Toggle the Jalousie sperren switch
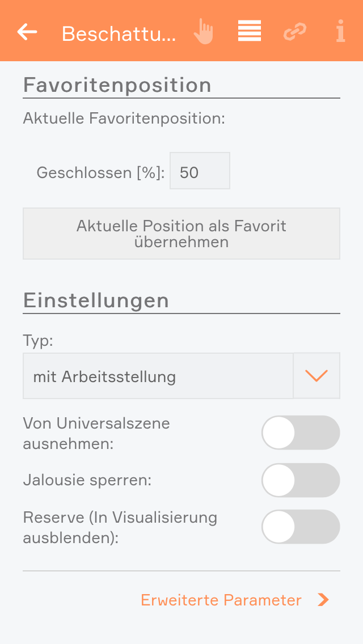 click(301, 480)
